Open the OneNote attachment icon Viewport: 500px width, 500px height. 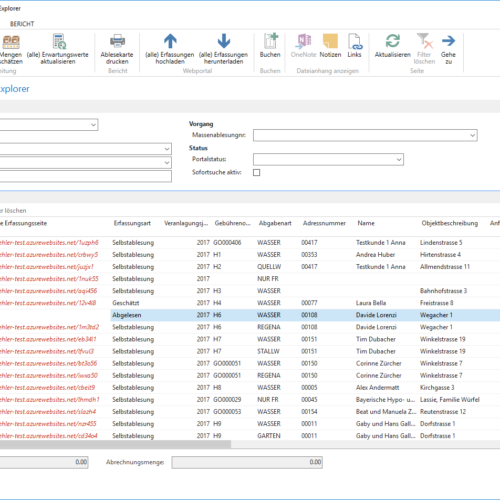click(x=303, y=41)
